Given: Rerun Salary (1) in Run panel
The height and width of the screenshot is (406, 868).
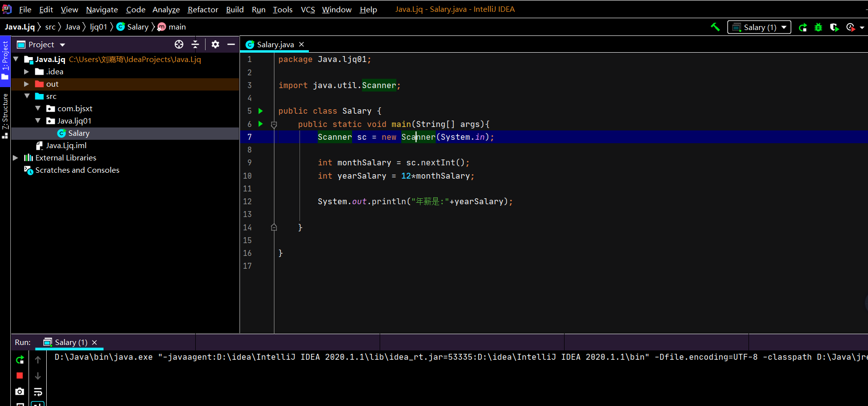Looking at the screenshot, I should [x=20, y=360].
